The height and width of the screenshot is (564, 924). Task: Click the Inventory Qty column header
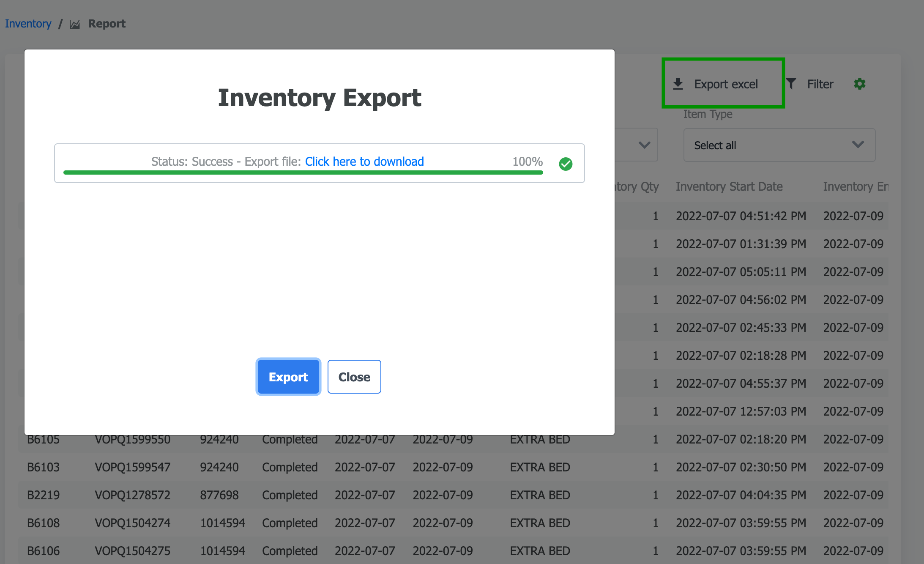(637, 186)
